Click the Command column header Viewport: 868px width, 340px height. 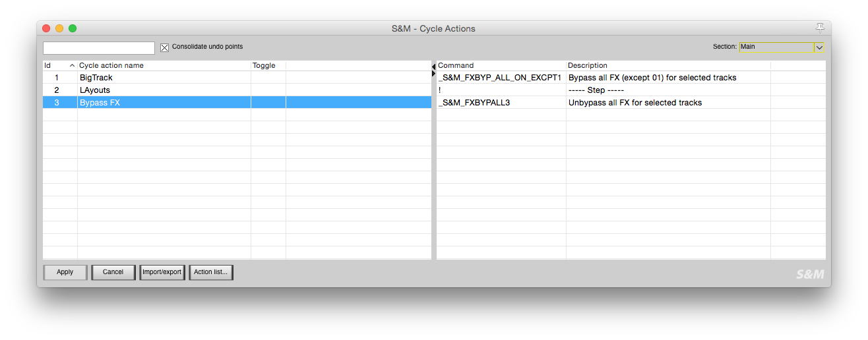(x=501, y=66)
